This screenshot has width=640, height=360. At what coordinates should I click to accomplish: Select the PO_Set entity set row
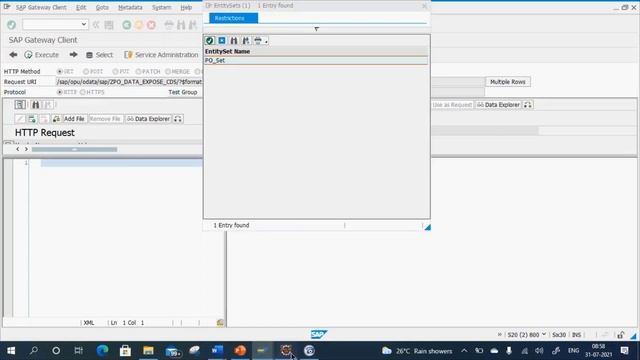click(x=316, y=60)
